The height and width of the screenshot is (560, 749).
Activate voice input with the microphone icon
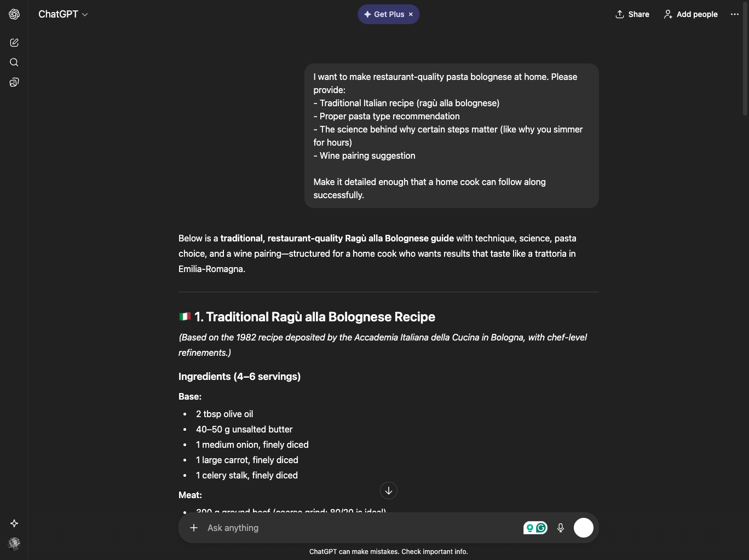(x=560, y=528)
